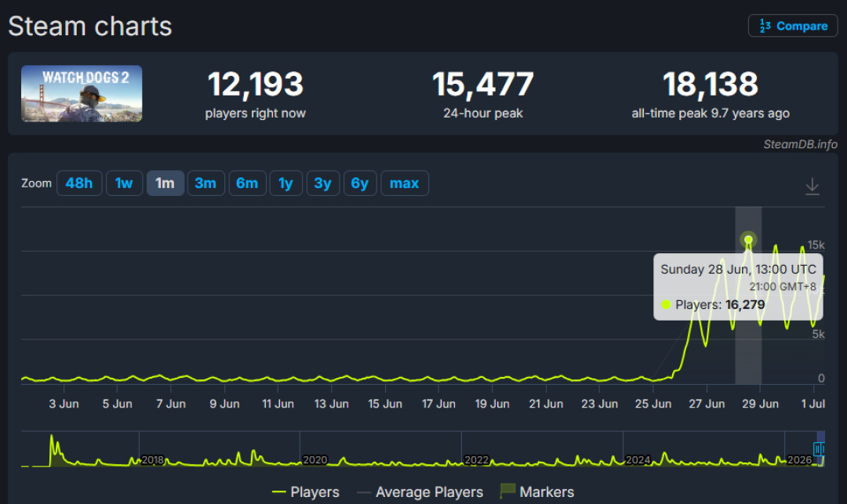Image resolution: width=847 pixels, height=504 pixels.
Task: Click the 15,477 24-hour peak figure
Action: pos(483,84)
